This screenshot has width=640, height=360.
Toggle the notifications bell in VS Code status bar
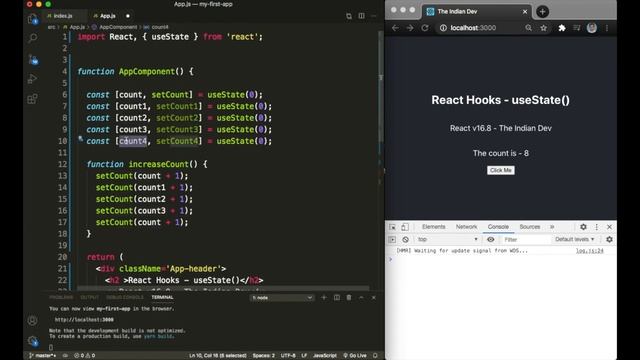click(x=375, y=356)
